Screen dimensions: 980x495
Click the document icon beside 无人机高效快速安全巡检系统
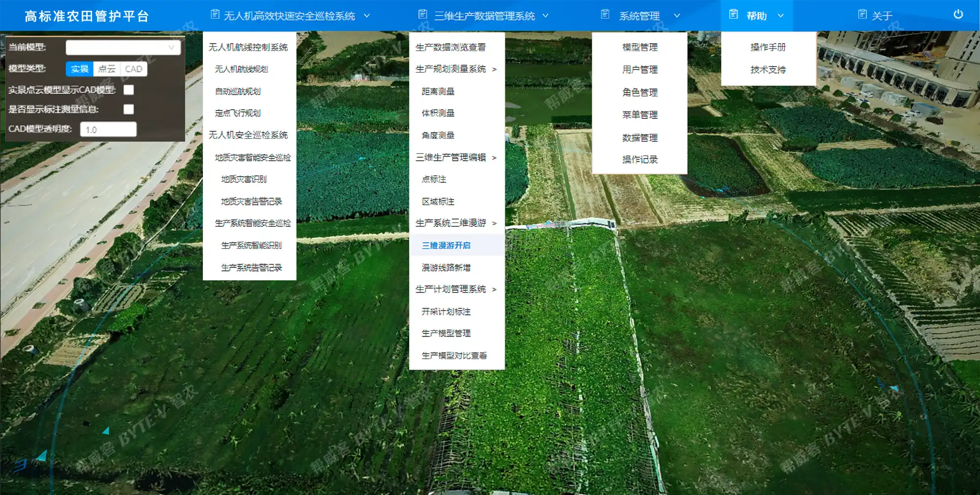pos(215,15)
